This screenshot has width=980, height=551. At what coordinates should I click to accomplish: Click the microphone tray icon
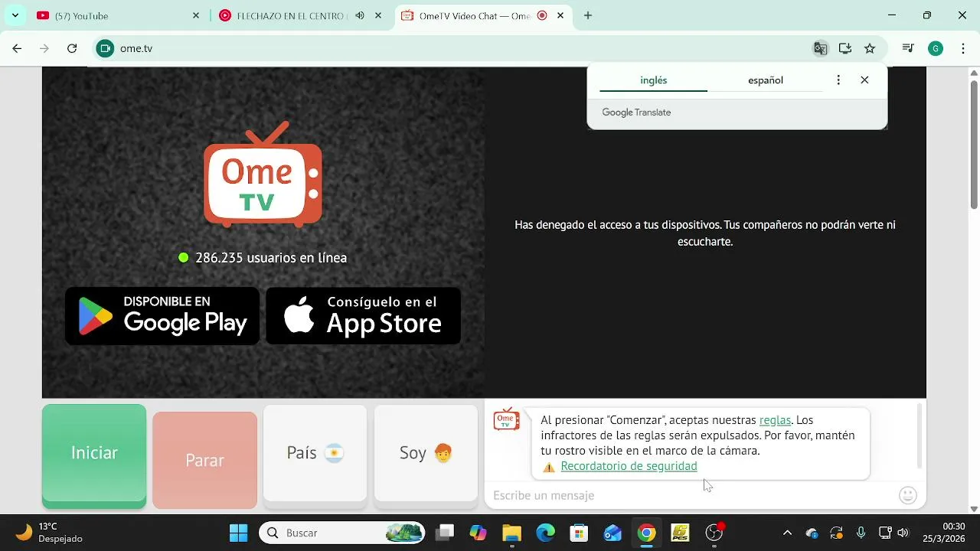(x=861, y=533)
